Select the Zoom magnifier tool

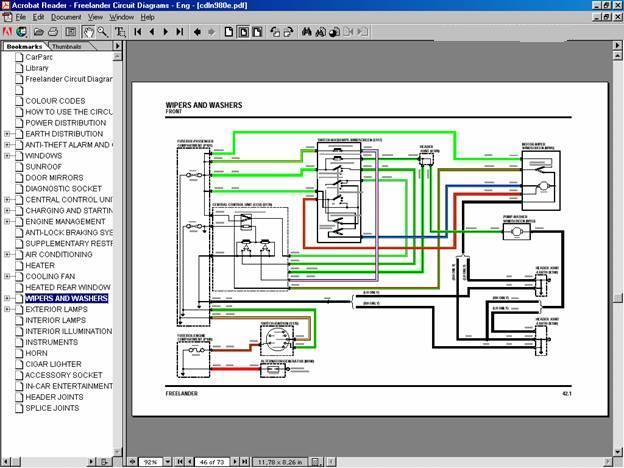(103, 32)
